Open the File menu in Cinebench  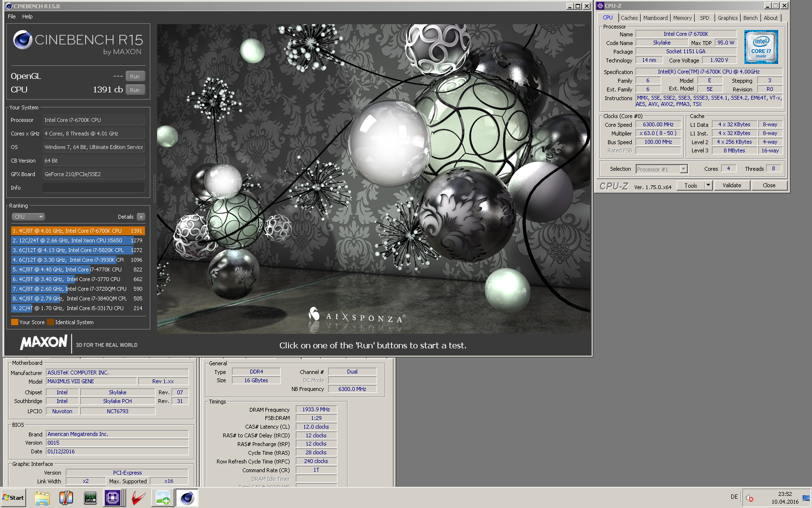coord(12,16)
